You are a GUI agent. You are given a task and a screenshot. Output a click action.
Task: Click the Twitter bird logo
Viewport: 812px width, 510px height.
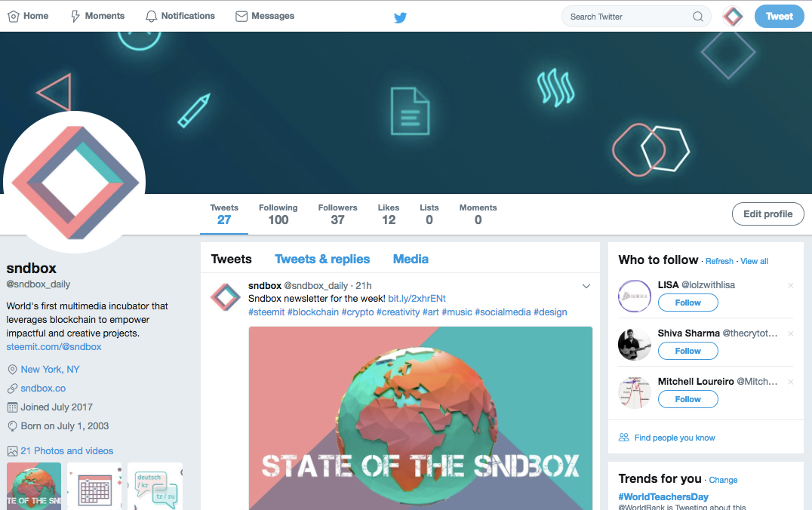400,17
